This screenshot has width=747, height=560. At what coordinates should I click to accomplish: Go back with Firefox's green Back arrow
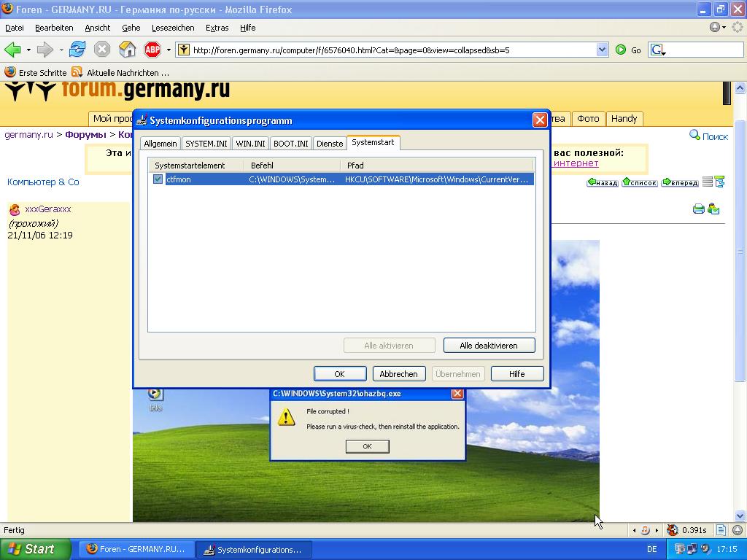[12, 50]
